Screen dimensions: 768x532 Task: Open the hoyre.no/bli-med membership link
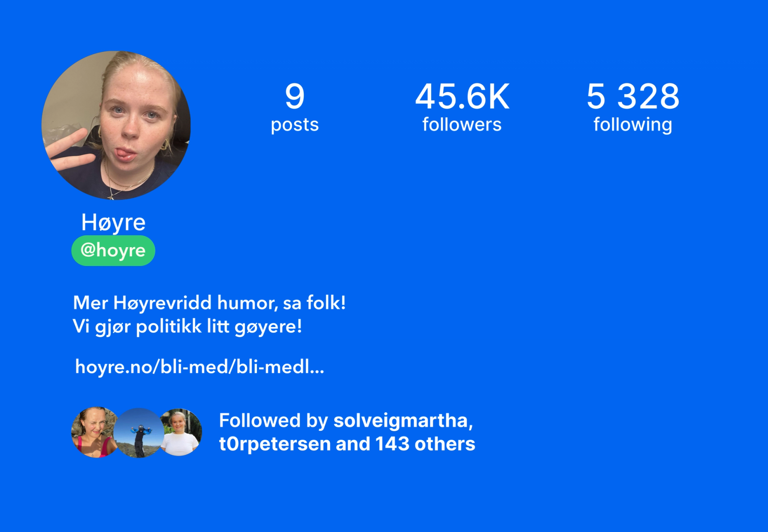click(199, 367)
